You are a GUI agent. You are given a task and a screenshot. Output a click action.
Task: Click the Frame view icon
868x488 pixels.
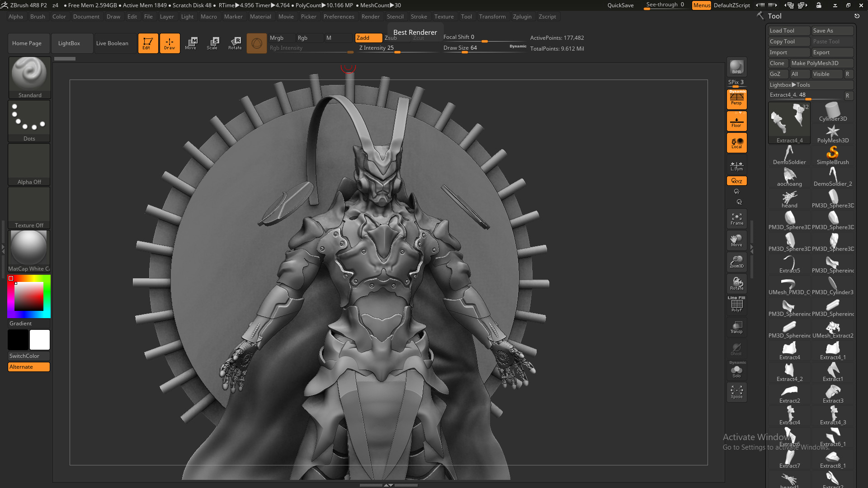(736, 219)
